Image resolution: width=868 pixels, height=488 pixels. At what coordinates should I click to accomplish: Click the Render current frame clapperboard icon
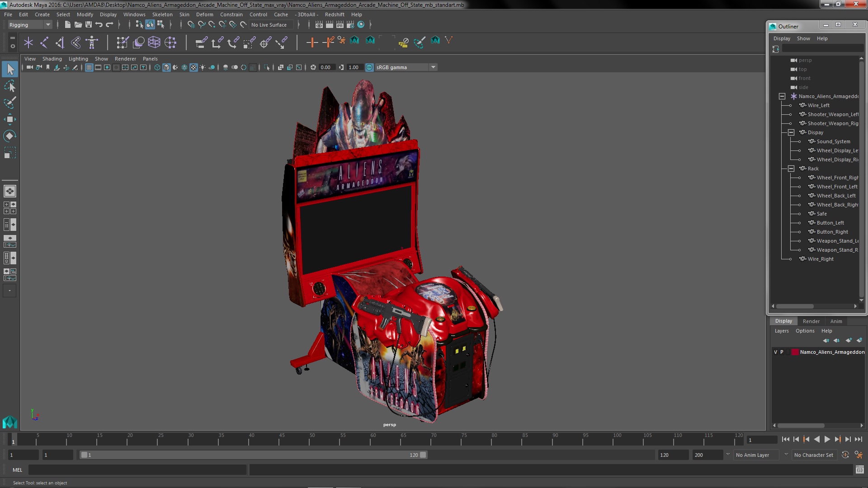point(329,24)
